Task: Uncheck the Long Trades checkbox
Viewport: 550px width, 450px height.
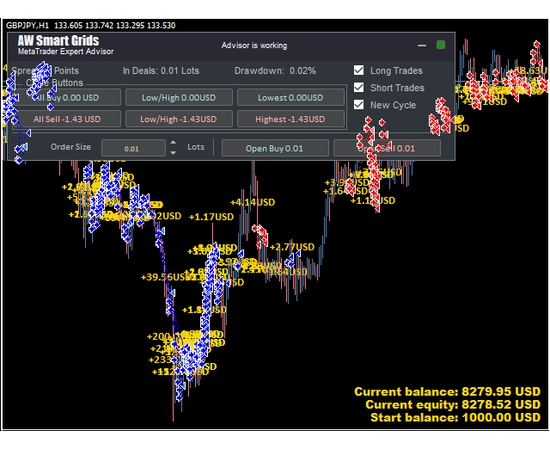Action: pyautogui.click(x=359, y=70)
